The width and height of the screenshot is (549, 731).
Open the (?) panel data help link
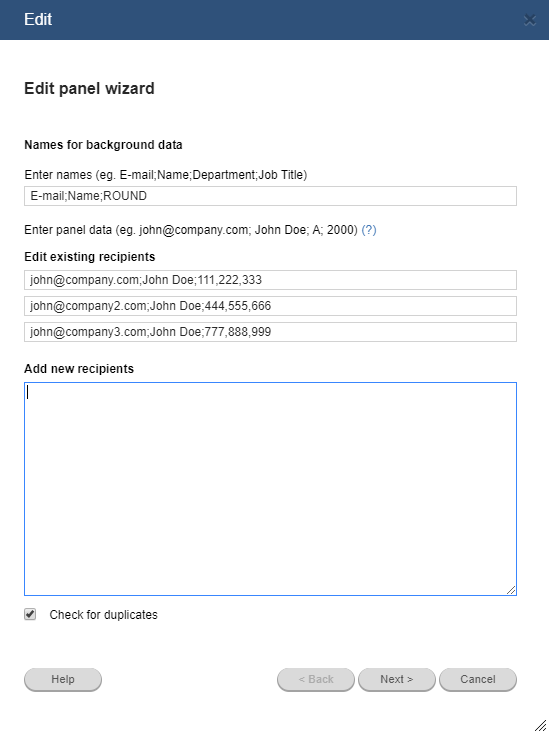click(x=369, y=230)
